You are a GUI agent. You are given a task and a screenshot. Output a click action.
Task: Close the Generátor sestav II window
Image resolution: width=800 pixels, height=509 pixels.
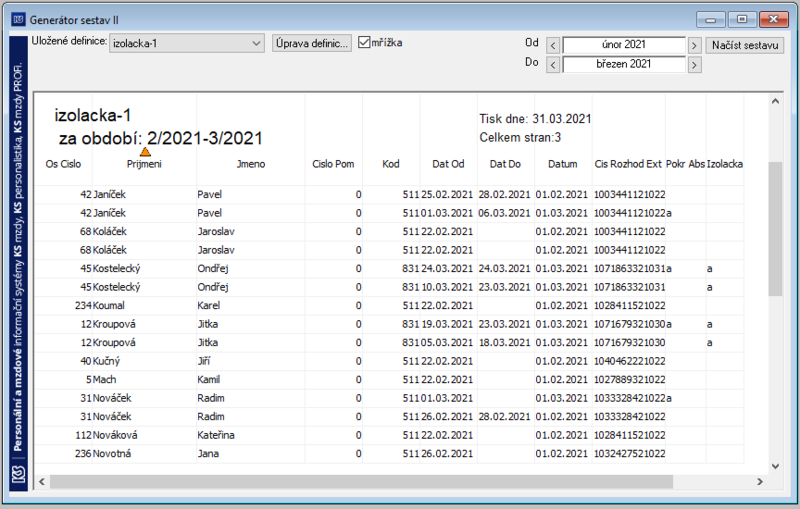773,19
